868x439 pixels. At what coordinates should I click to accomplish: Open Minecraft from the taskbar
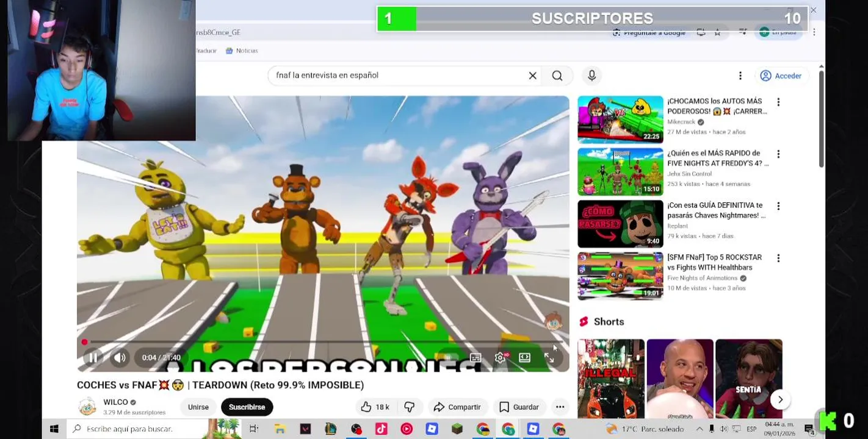(457, 429)
